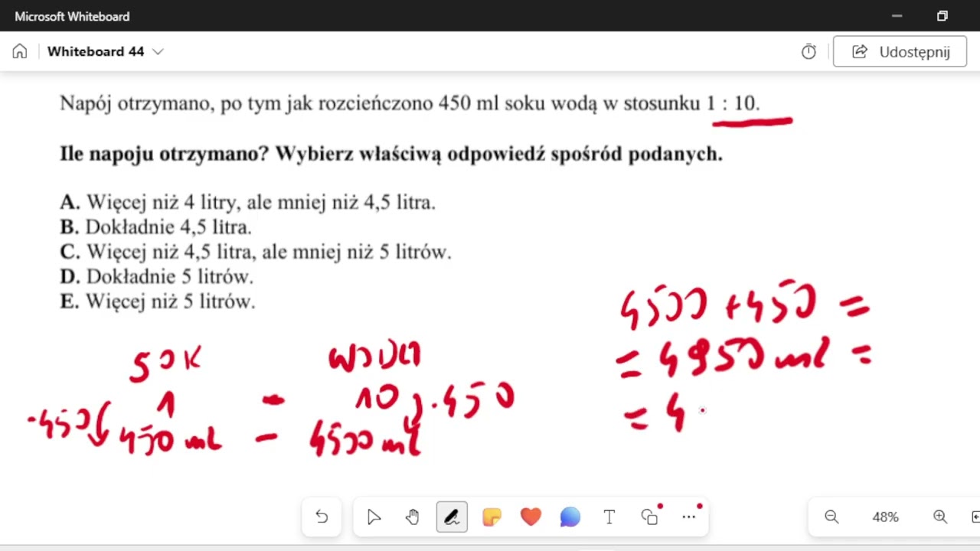
Task: Click the ratio text 1 : 10
Action: coord(733,103)
